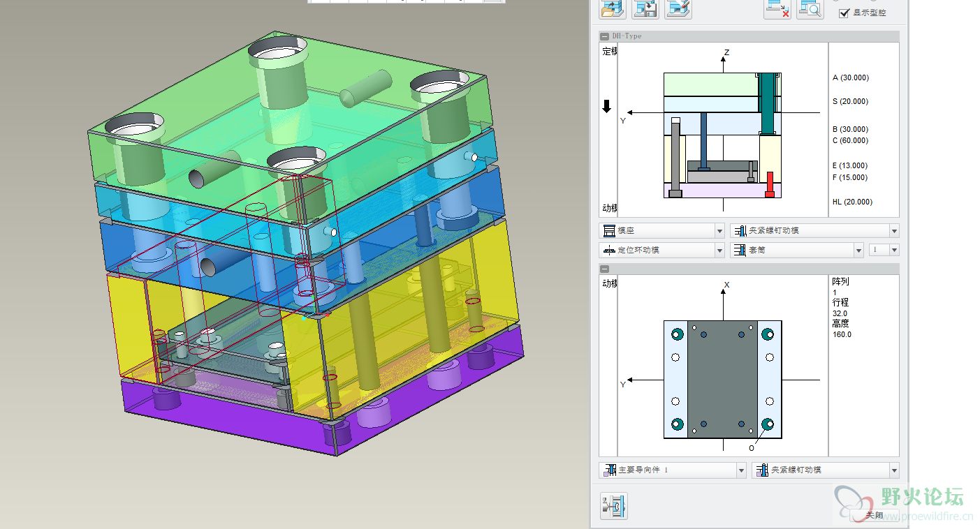This screenshot has height=529, width=980.
Task: Select plate thickness B (30.000)
Action: click(x=850, y=129)
